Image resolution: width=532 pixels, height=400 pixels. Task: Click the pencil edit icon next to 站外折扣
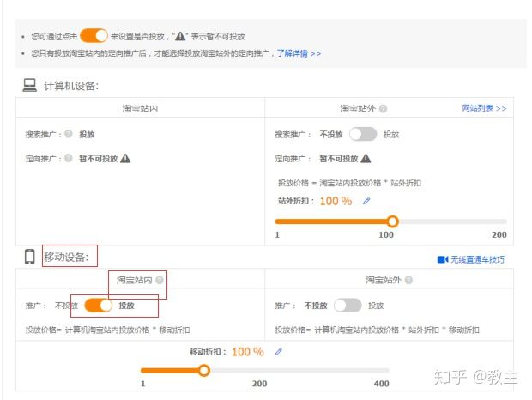[x=366, y=201]
